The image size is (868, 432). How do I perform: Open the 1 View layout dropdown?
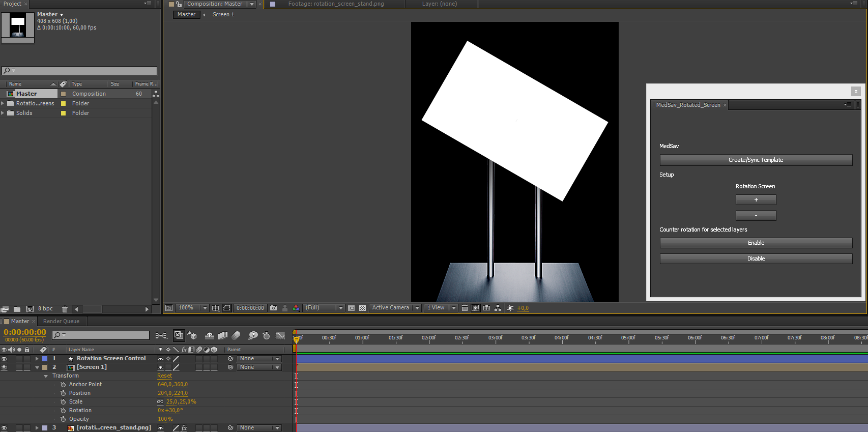click(x=441, y=308)
